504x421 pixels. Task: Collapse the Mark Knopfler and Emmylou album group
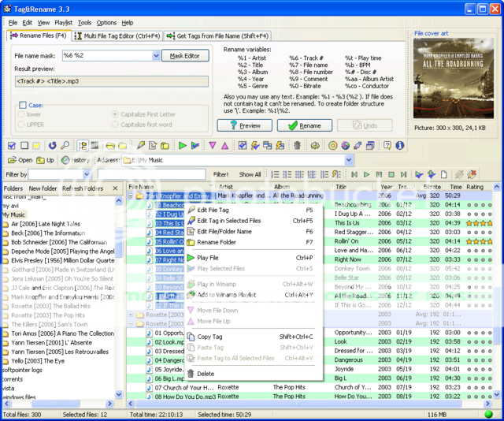[x=132, y=196]
